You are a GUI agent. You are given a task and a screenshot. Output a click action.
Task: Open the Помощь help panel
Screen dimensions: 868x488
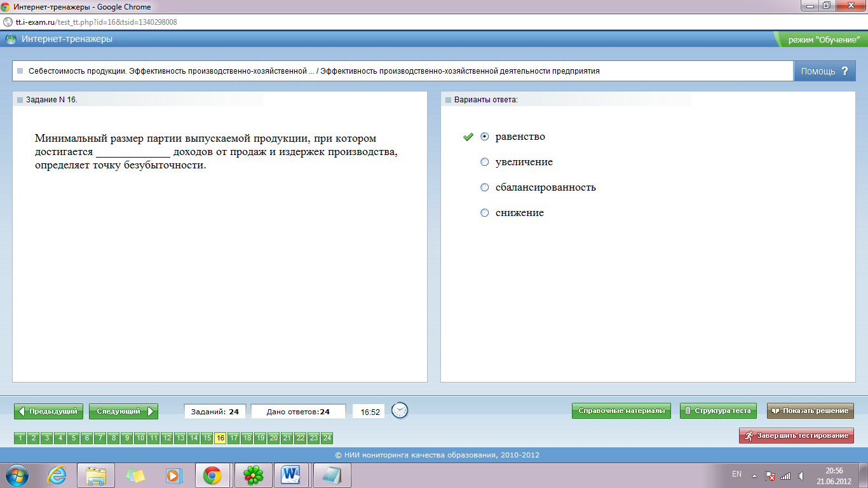pyautogui.click(x=824, y=71)
